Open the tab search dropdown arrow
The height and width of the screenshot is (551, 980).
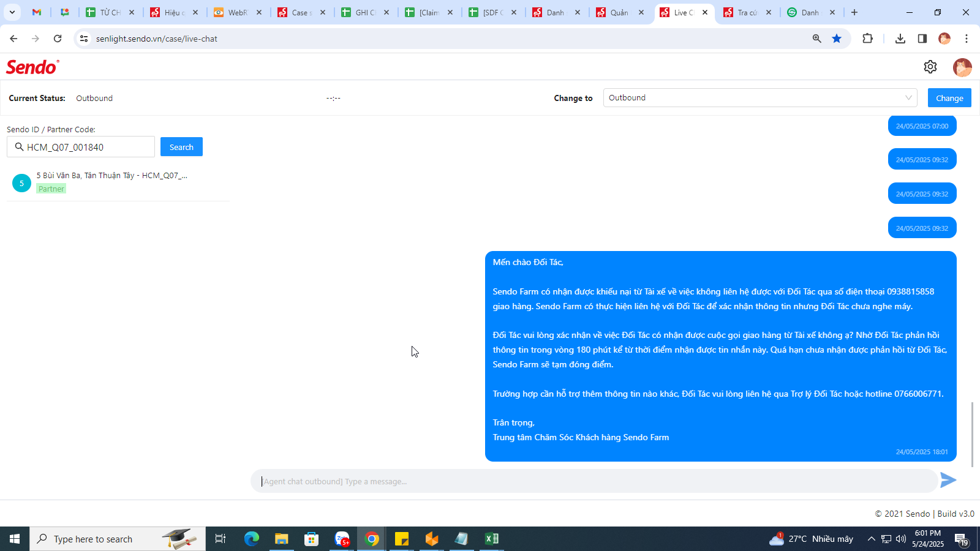click(x=12, y=12)
